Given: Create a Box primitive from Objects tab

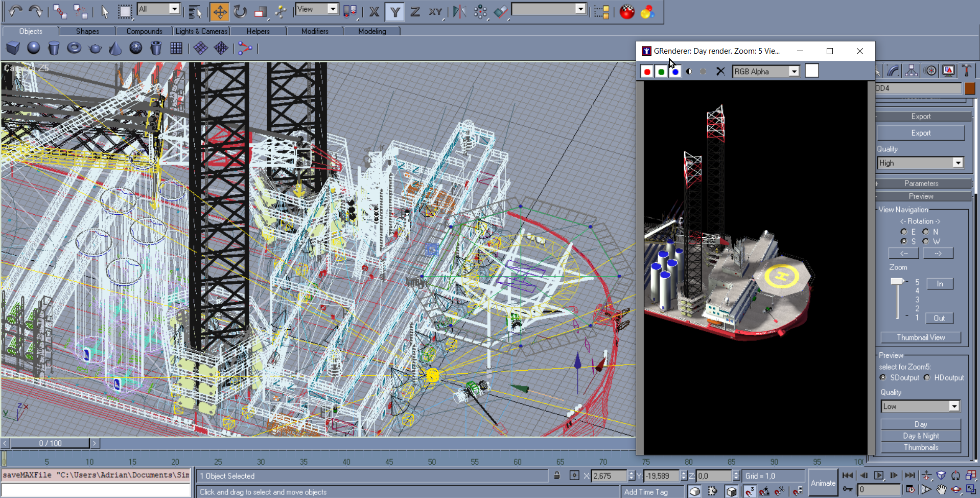Looking at the screenshot, I should pos(13,48).
